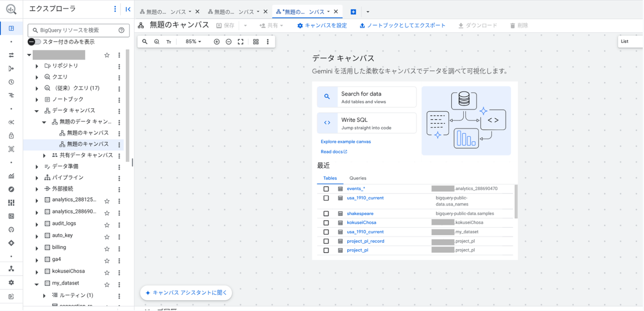Open the clock-shaped job history icon
Viewport: 644px width, 311px height.
pos(11,82)
